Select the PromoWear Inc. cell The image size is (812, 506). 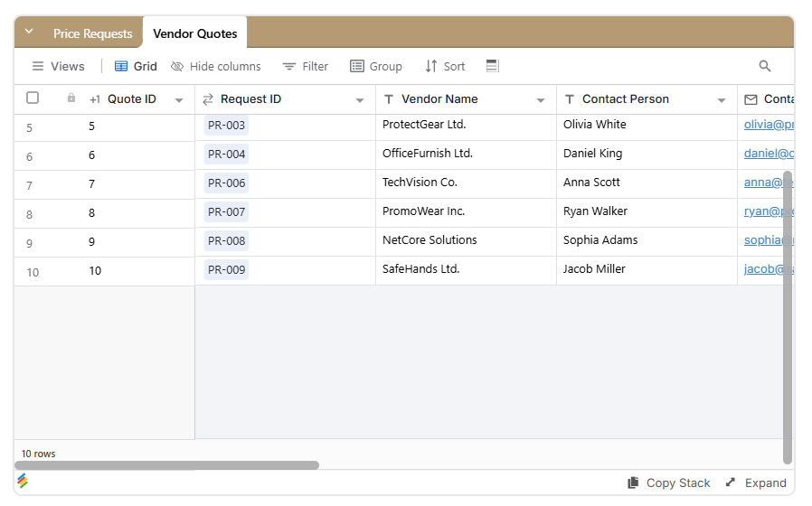[x=466, y=213]
